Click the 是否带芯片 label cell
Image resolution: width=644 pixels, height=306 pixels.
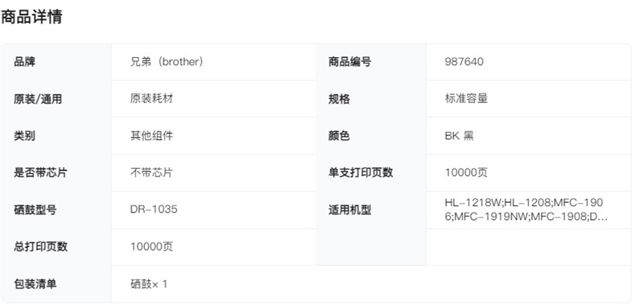point(56,173)
